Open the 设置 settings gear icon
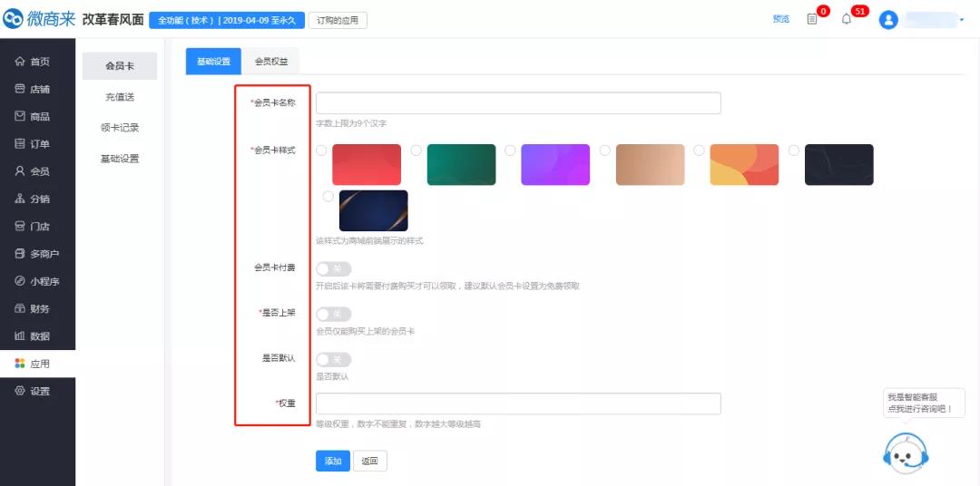The height and width of the screenshot is (486, 980). [20, 391]
